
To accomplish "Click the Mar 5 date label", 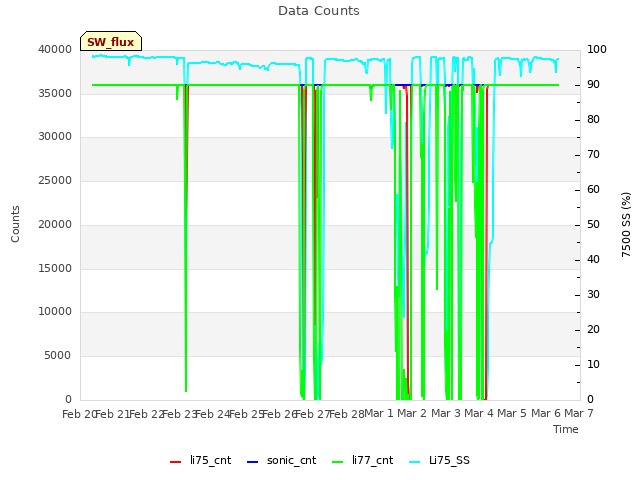I will (x=512, y=414).
